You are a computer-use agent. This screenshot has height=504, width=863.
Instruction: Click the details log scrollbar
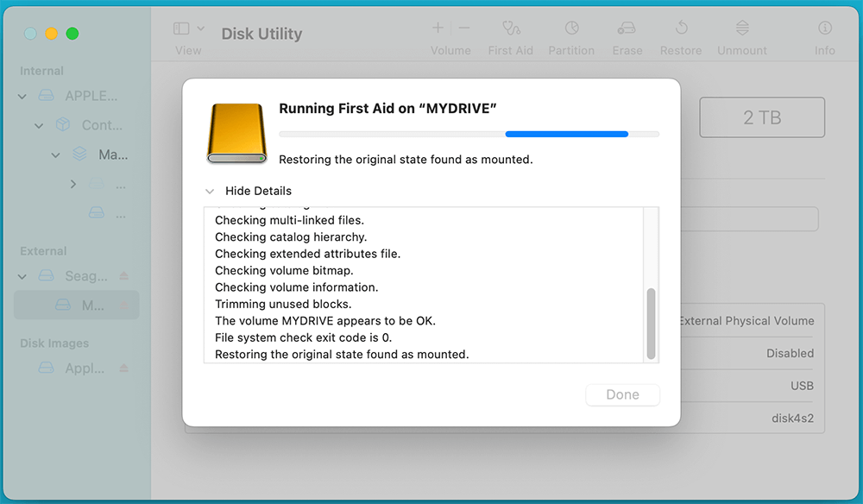652,322
